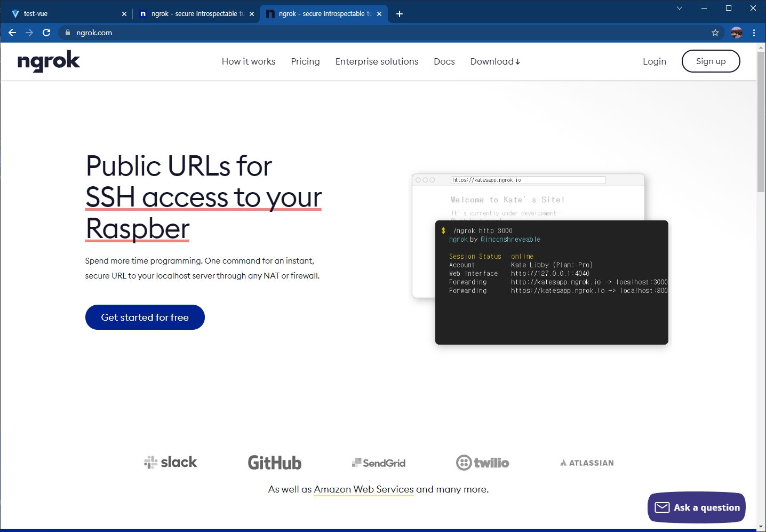
Task: Expand the Download menu
Action: click(495, 61)
